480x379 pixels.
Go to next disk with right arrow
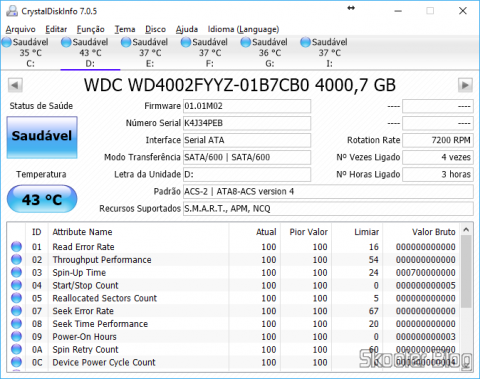click(x=465, y=85)
